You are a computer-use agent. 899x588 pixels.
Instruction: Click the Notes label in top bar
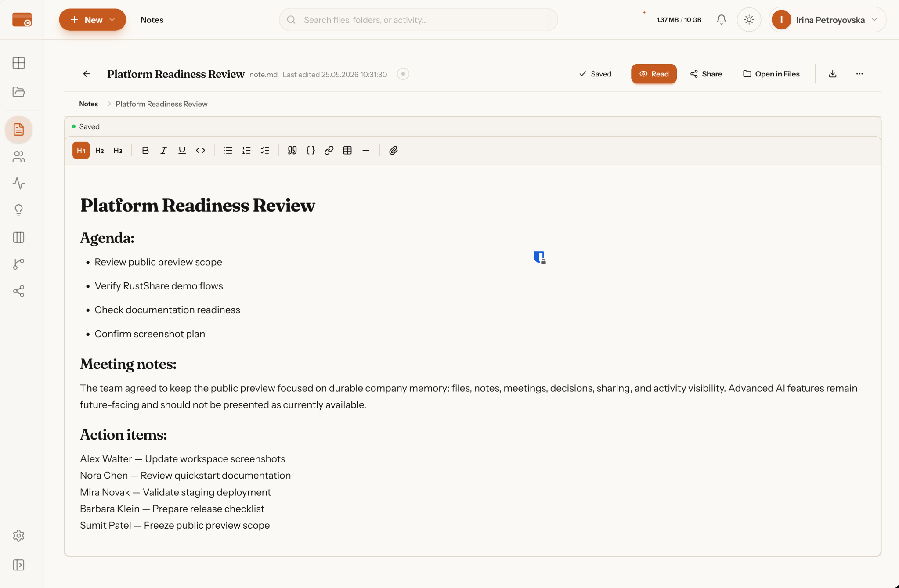pyautogui.click(x=152, y=20)
